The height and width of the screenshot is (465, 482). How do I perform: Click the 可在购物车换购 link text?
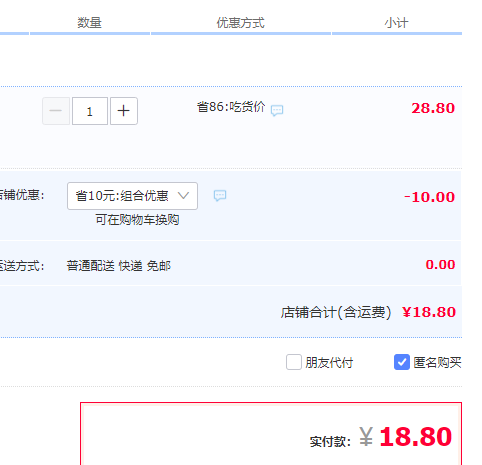coord(137,220)
